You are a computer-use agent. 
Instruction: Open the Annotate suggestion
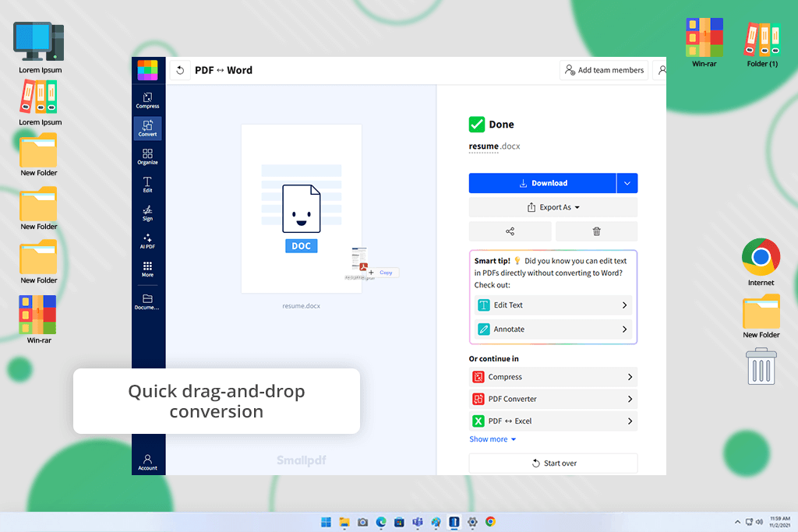coord(553,329)
